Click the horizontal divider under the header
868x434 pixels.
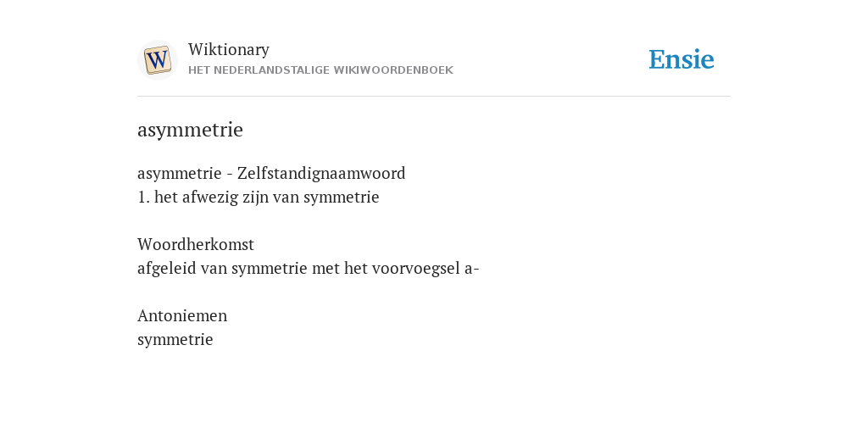pyautogui.click(x=434, y=97)
